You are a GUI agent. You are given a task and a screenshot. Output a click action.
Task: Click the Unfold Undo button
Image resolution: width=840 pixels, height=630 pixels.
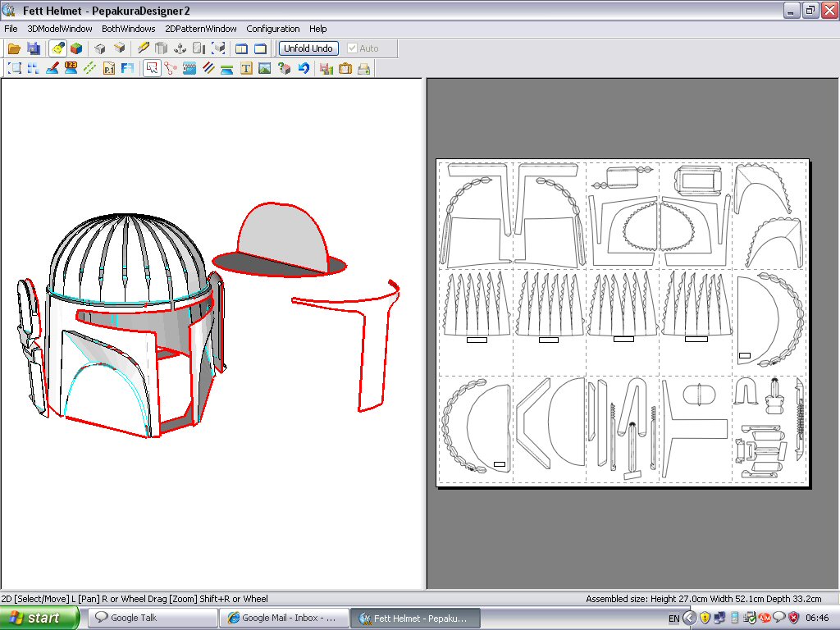pos(308,48)
